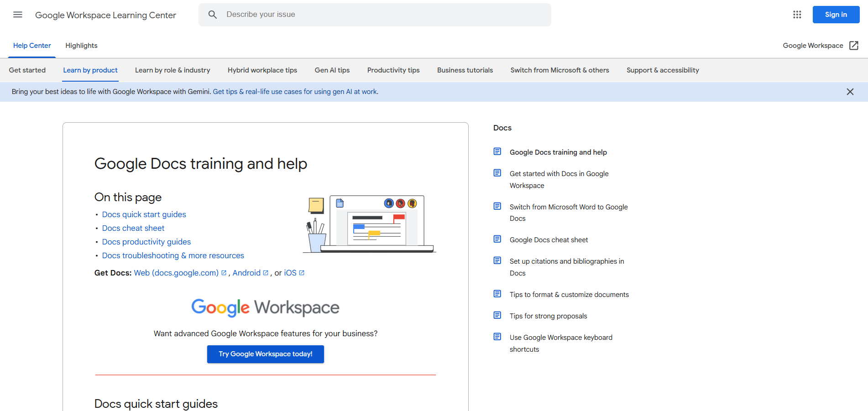
Task: Select the Gen AI tips menu item
Action: point(332,70)
